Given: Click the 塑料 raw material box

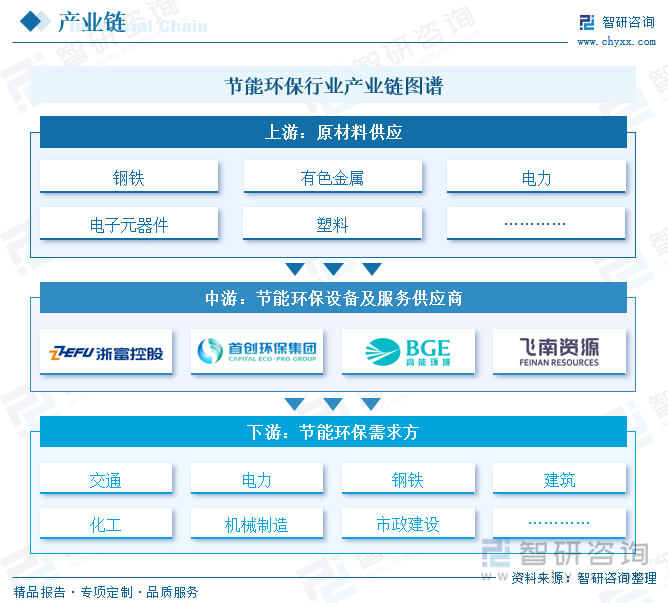Looking at the screenshot, I should (332, 225).
